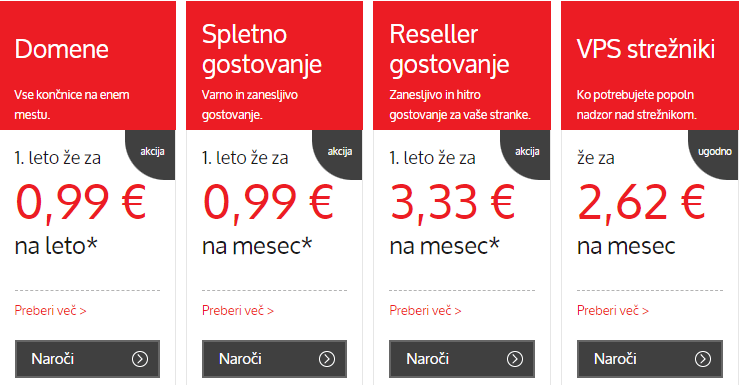This screenshot has width=739, height=385.
Task: Open Preberi več link under Reseller gostovanje
Action: (425, 311)
